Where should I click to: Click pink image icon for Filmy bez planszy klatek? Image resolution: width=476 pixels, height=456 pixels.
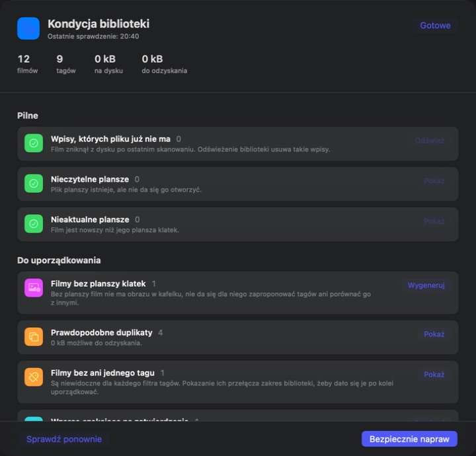34,288
